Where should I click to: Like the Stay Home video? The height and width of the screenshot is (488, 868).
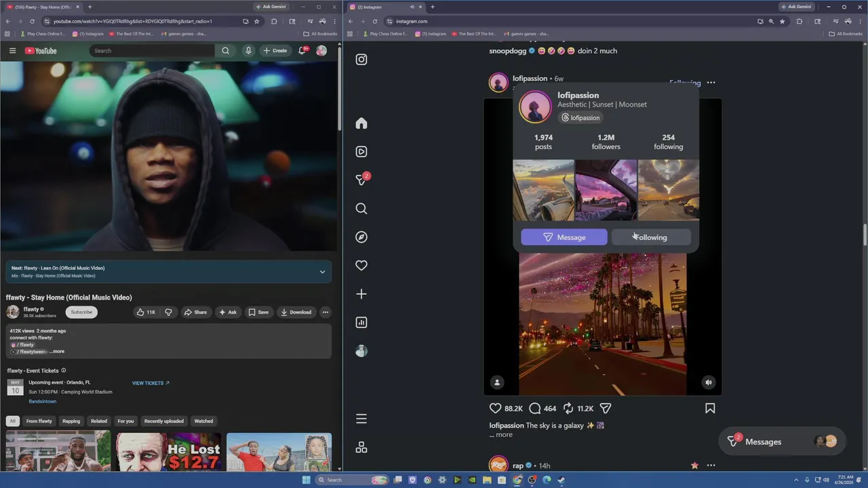(x=146, y=312)
